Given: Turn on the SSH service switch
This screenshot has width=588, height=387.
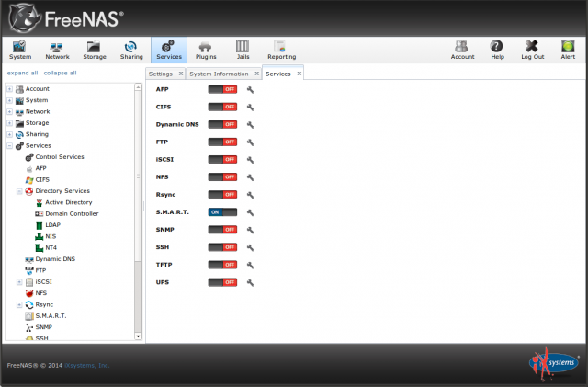Looking at the screenshot, I should click(222, 247).
